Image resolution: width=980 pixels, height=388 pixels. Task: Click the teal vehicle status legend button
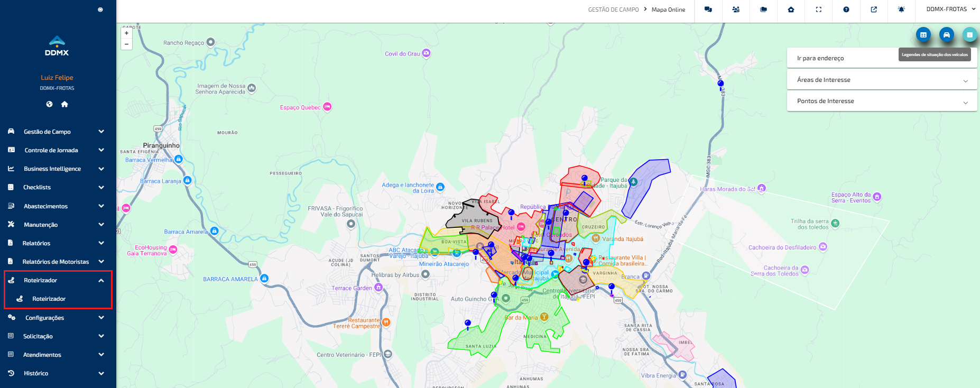(x=970, y=35)
